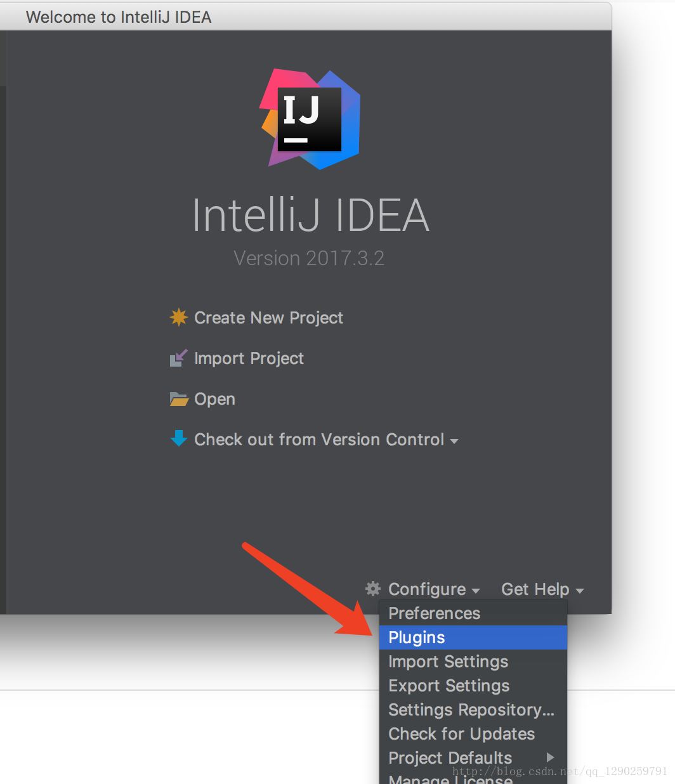The width and height of the screenshot is (675, 784).
Task: Expand the Project Defaults submenu arrow
Action: (550, 757)
